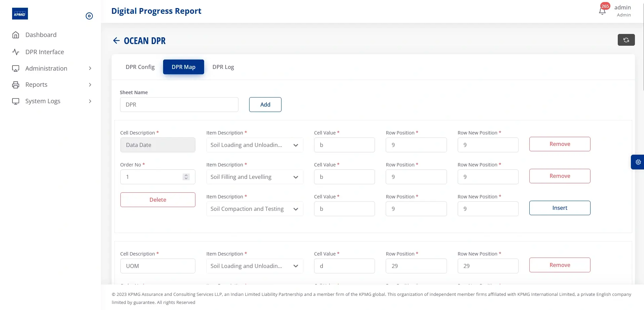Viewport: 644px width, 310px height.
Task: Select the Dashboard home icon
Action: point(16,35)
